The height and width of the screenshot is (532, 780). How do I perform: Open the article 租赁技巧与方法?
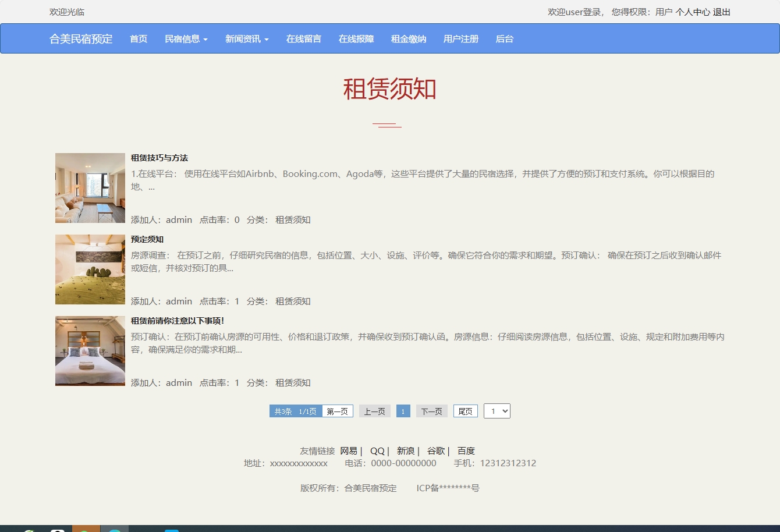[159, 158]
